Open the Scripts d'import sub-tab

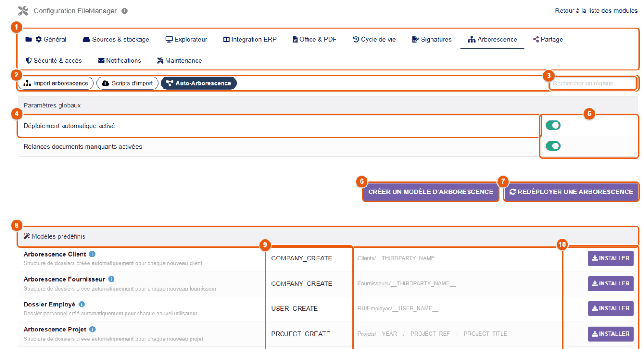point(127,83)
